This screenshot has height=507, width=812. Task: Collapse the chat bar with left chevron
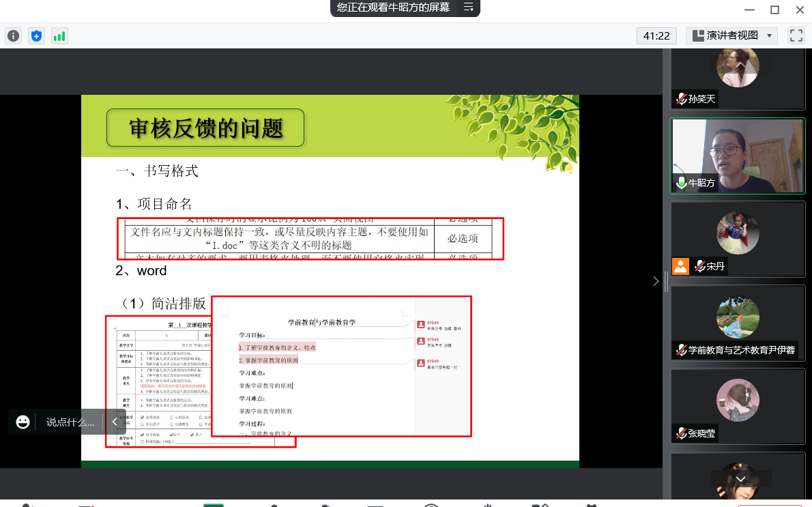(x=115, y=422)
